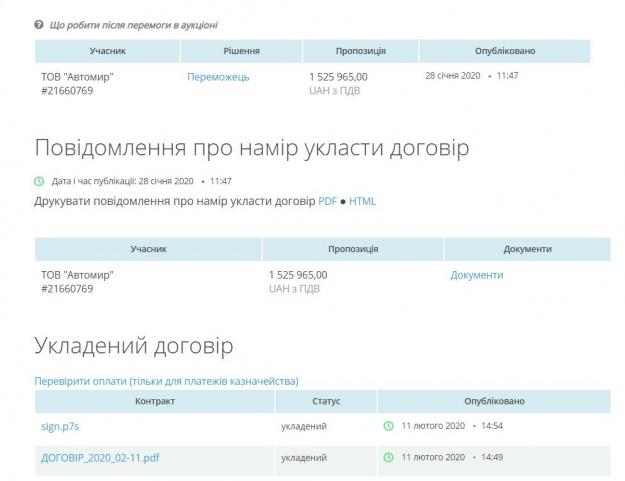Open the ДОГОВІР_2020_02-11.pdf contract file

pos(99,457)
